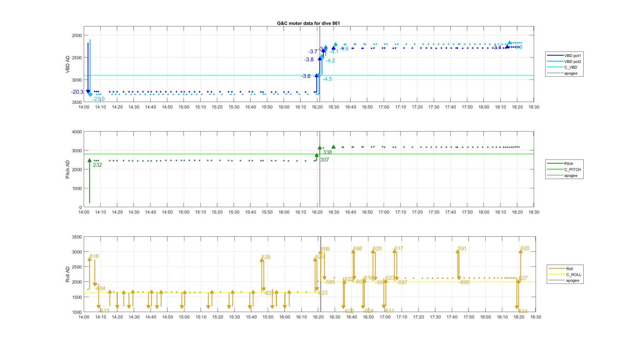The height and width of the screenshot is (351, 644).
Task: Select the VBD pot2 legend entry
Action: (565, 61)
